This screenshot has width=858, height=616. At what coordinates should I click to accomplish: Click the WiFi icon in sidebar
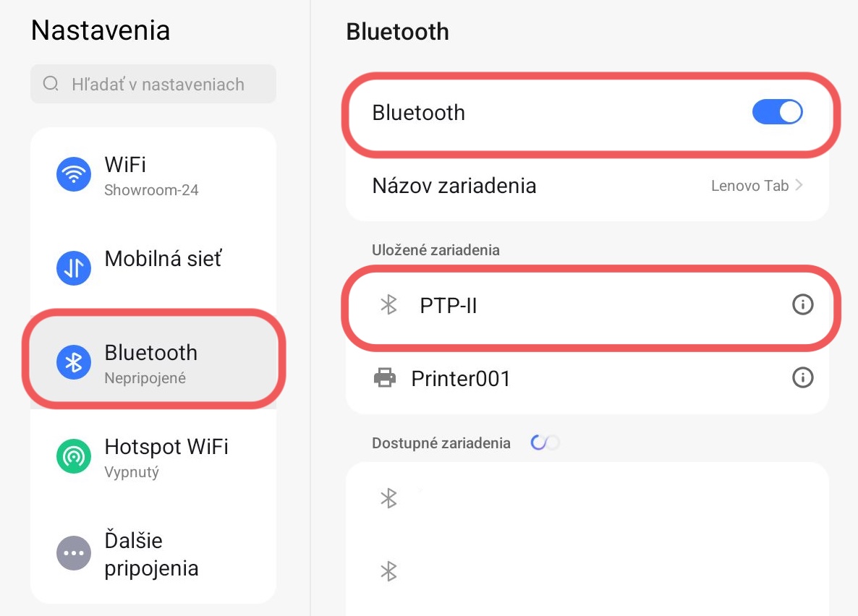tap(74, 174)
